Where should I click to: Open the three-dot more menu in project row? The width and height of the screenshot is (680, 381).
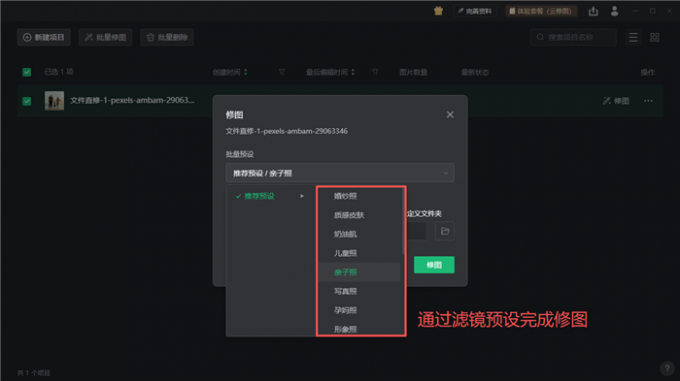[648, 101]
